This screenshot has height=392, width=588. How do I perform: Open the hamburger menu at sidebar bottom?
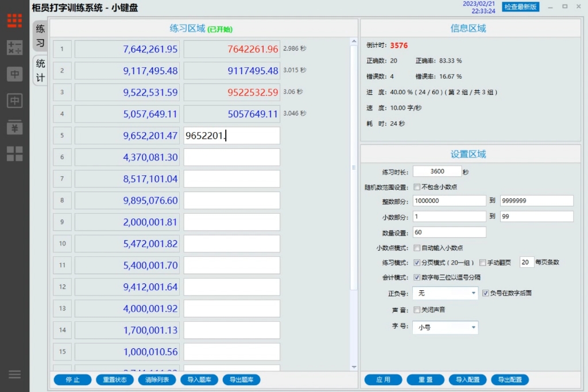click(14, 374)
